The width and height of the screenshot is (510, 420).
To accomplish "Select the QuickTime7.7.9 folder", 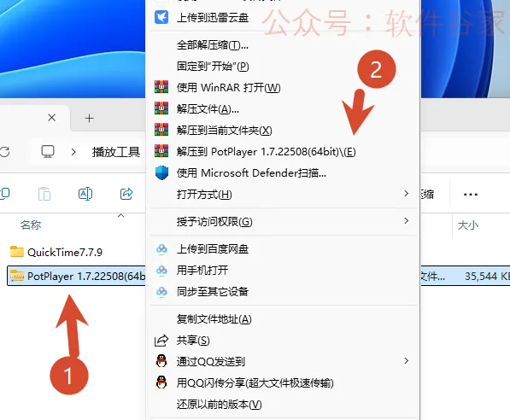I will point(65,253).
